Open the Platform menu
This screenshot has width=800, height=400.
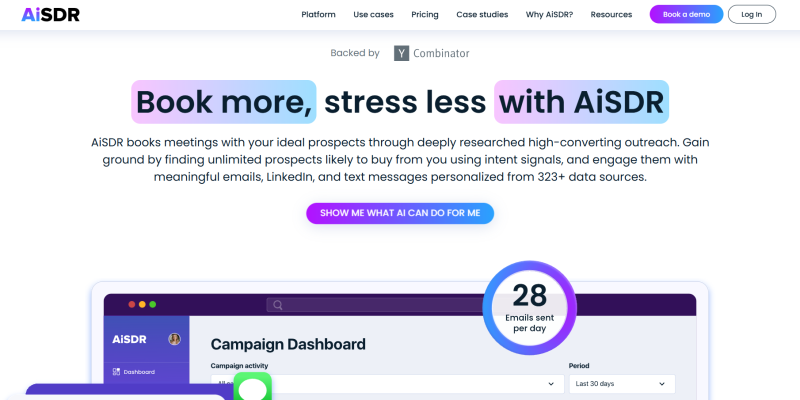point(318,15)
